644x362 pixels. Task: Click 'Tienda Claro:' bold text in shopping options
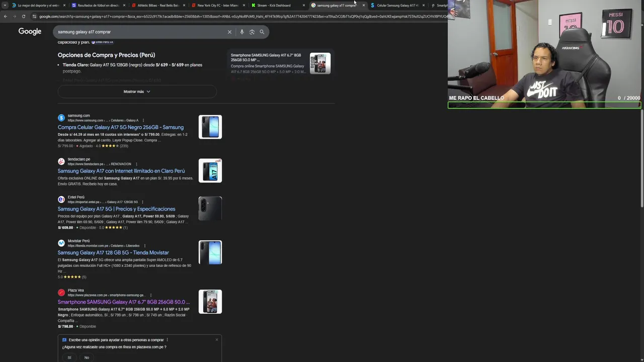[x=75, y=65]
